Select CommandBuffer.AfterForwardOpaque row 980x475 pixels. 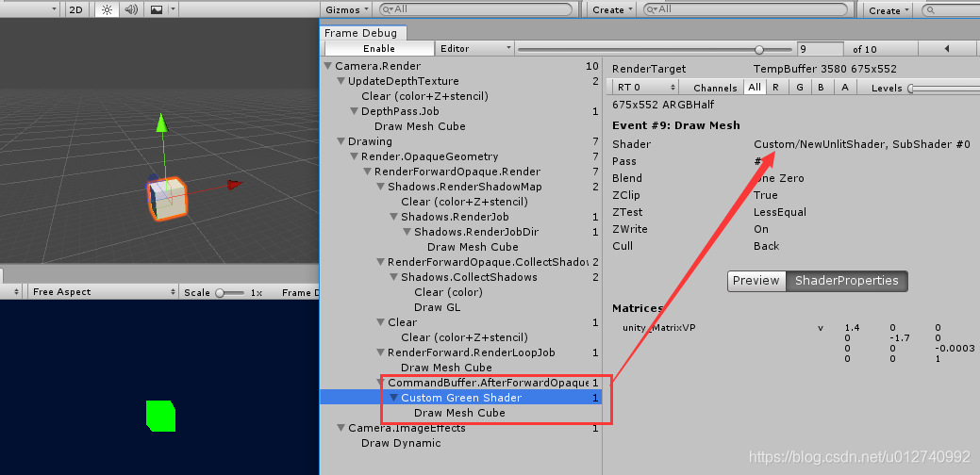[460, 383]
